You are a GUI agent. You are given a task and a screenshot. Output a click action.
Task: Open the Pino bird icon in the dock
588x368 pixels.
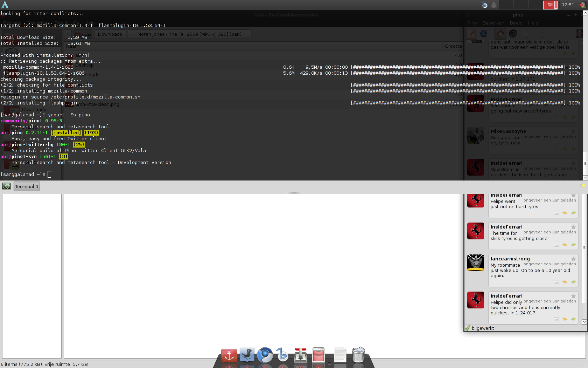click(x=247, y=355)
